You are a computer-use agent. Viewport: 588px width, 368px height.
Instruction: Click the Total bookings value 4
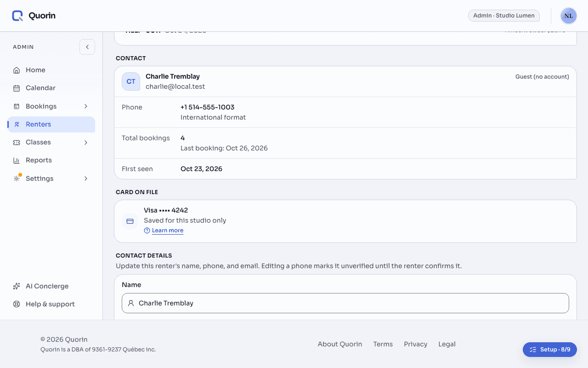[x=183, y=138]
